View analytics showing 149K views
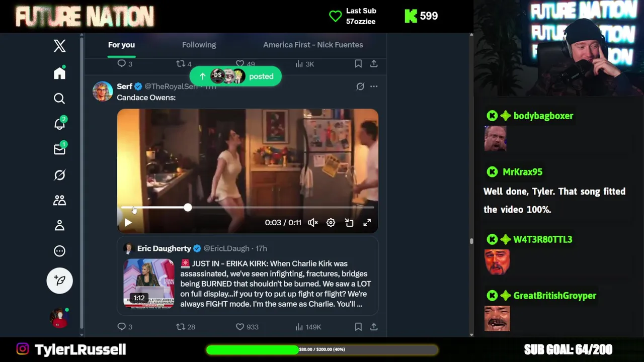644x362 pixels. 308,327
